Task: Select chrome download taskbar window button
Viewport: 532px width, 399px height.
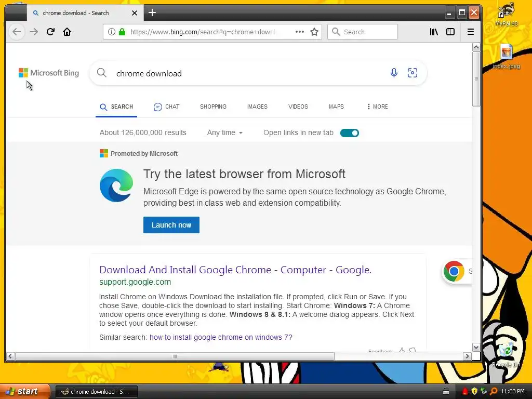Action: pos(96,392)
